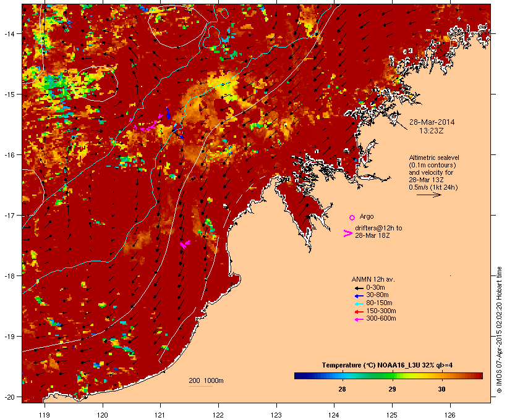Click the temperature colorbar near 30
Image resolution: width=507 pixels, height=420 pixels.
[x=441, y=376]
